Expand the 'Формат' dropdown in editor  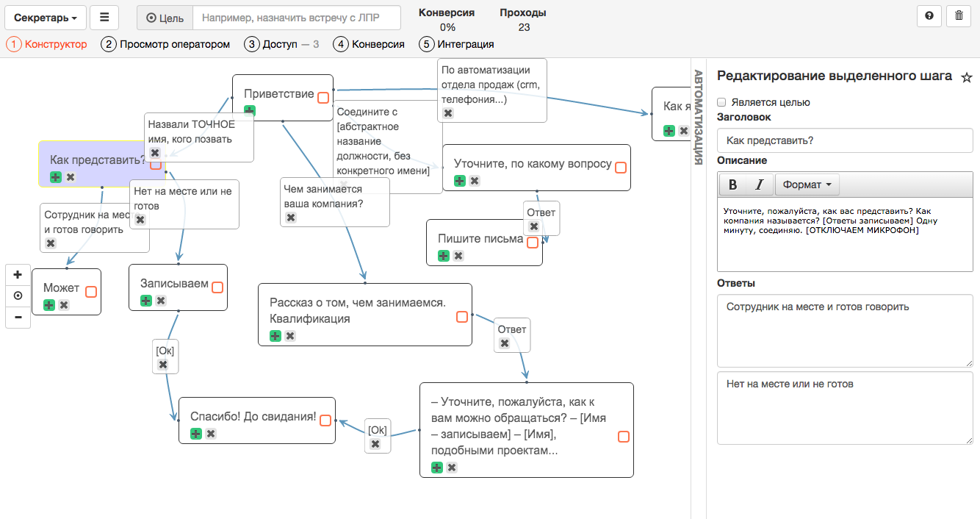(807, 185)
